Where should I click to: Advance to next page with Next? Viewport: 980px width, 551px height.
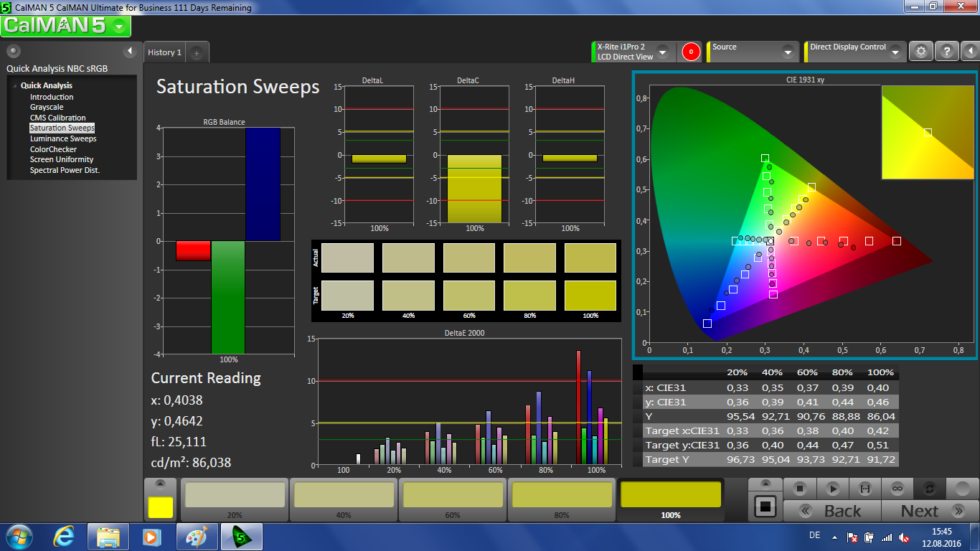click(929, 511)
